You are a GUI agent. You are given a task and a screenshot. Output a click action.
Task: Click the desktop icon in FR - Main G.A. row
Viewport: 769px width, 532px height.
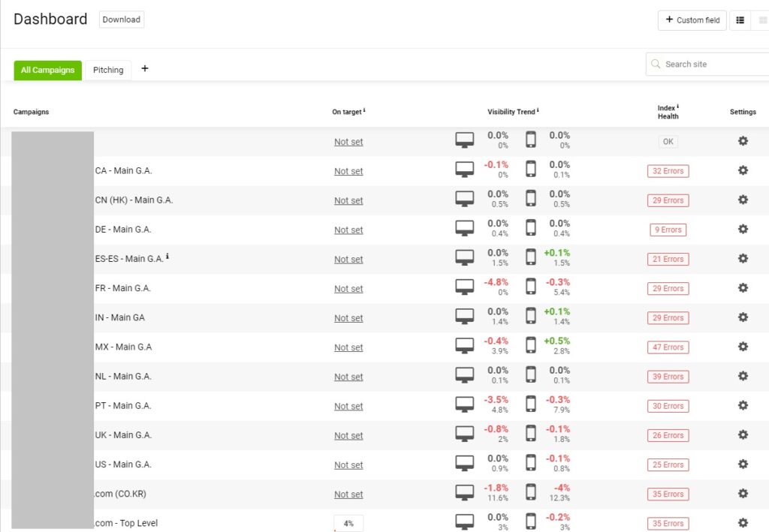coord(464,287)
